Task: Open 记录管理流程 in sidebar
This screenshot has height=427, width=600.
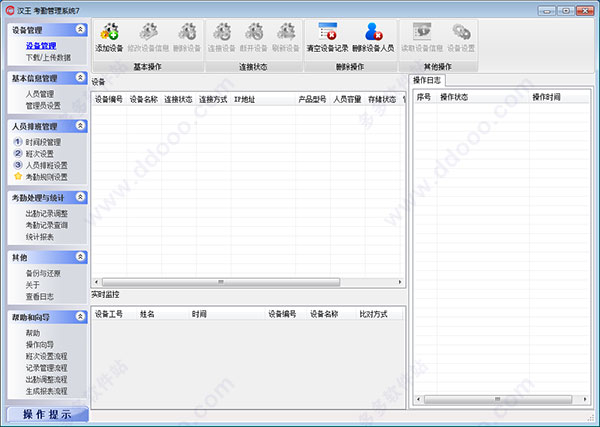Action: point(46,368)
